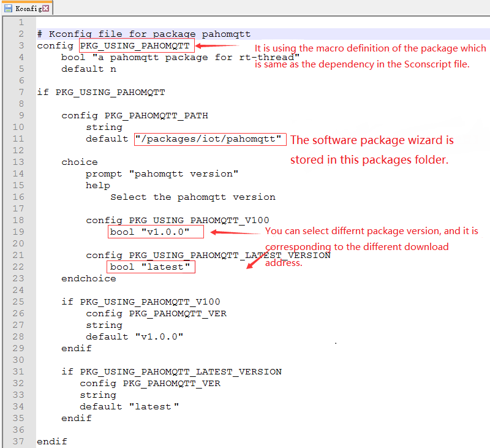Close the Kconfig tab with red X
Image resolution: width=490 pixels, height=448 pixels.
(46, 8)
